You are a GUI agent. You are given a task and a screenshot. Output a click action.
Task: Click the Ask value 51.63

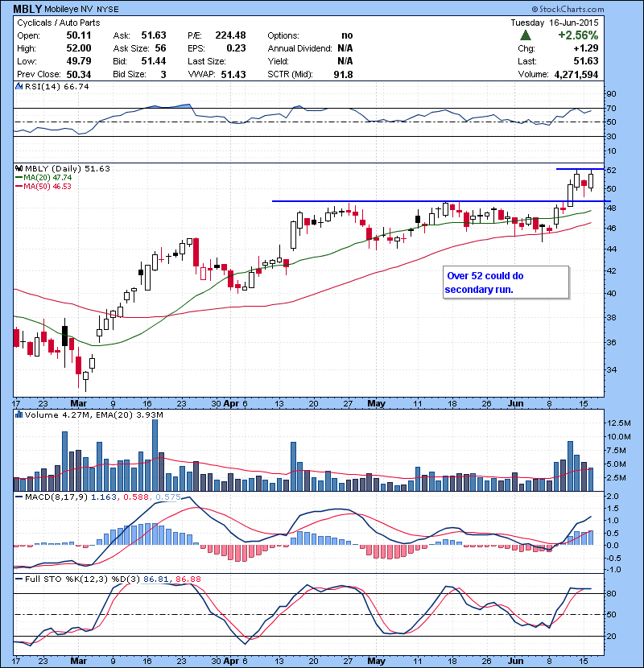(x=154, y=35)
